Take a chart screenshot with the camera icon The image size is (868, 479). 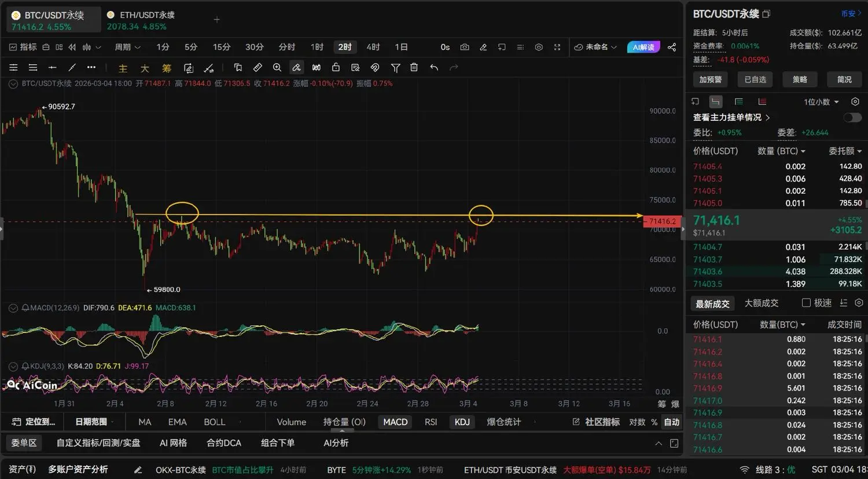465,47
